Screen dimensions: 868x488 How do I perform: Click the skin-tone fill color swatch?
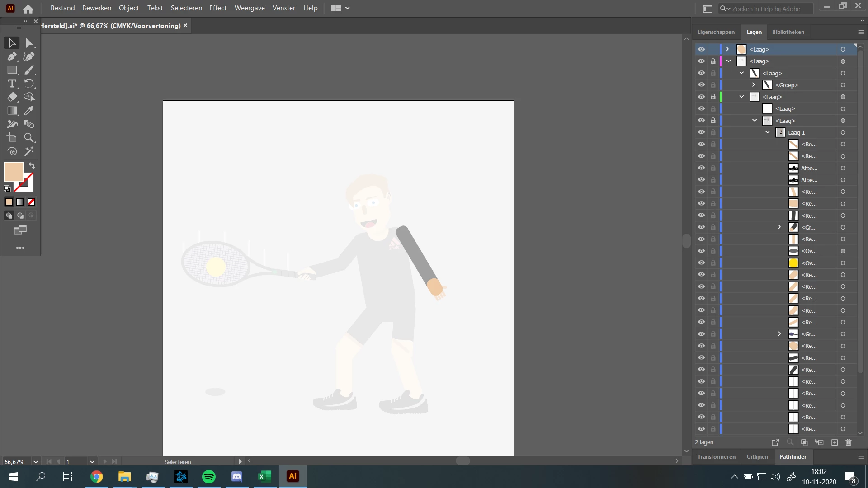click(x=14, y=172)
